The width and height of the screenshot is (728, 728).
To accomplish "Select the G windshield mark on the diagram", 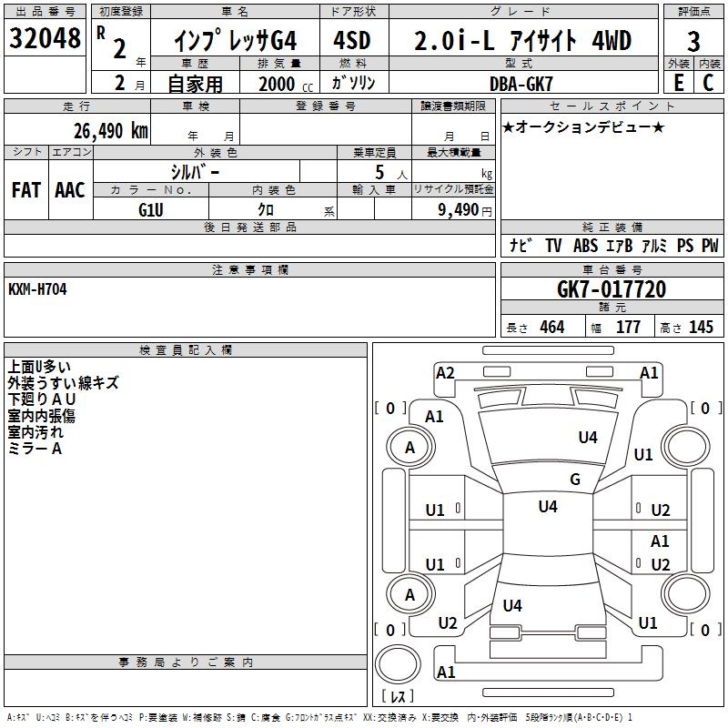I will pos(575,480).
